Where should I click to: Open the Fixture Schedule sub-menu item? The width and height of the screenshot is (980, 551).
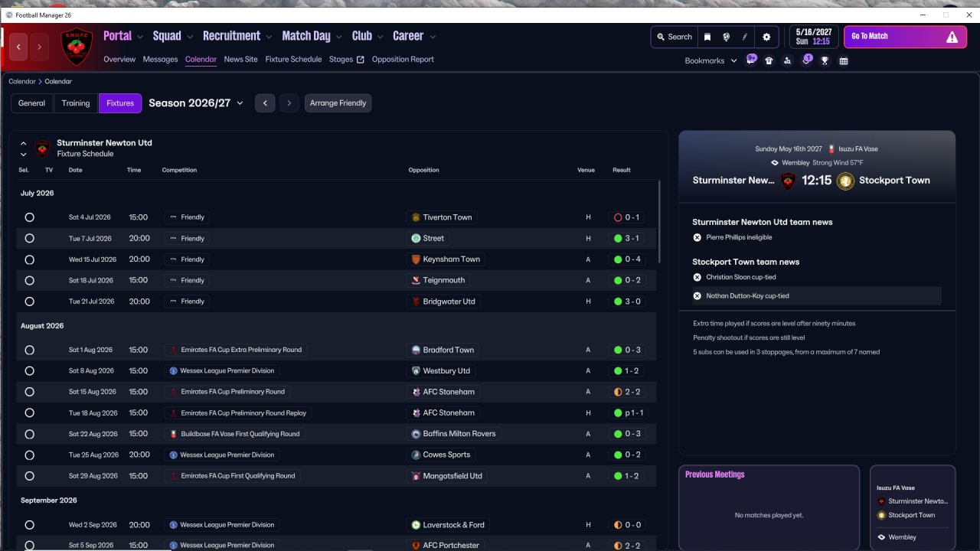293,59
